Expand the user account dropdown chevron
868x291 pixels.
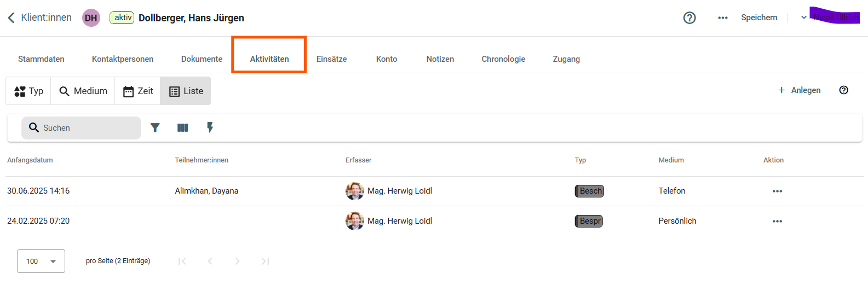(x=803, y=18)
